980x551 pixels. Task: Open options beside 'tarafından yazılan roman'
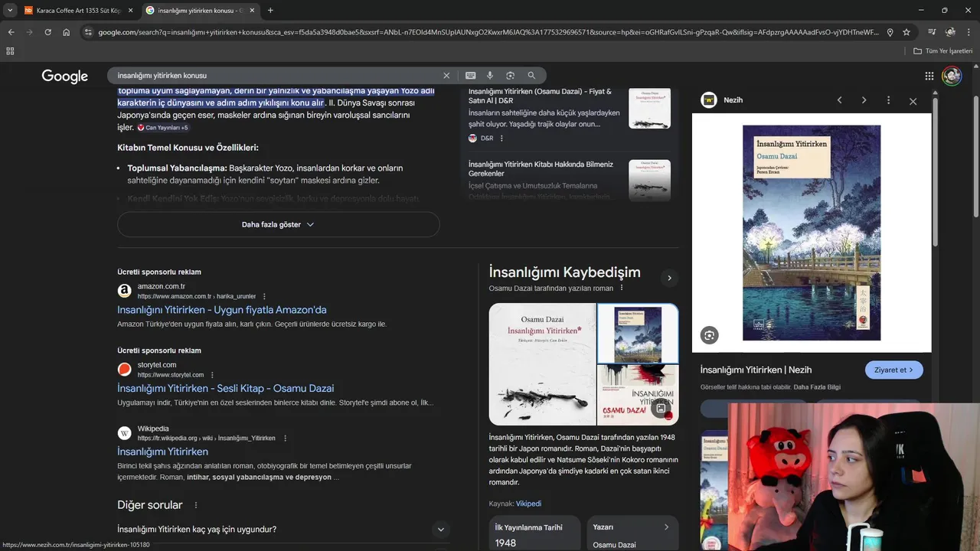tap(622, 288)
